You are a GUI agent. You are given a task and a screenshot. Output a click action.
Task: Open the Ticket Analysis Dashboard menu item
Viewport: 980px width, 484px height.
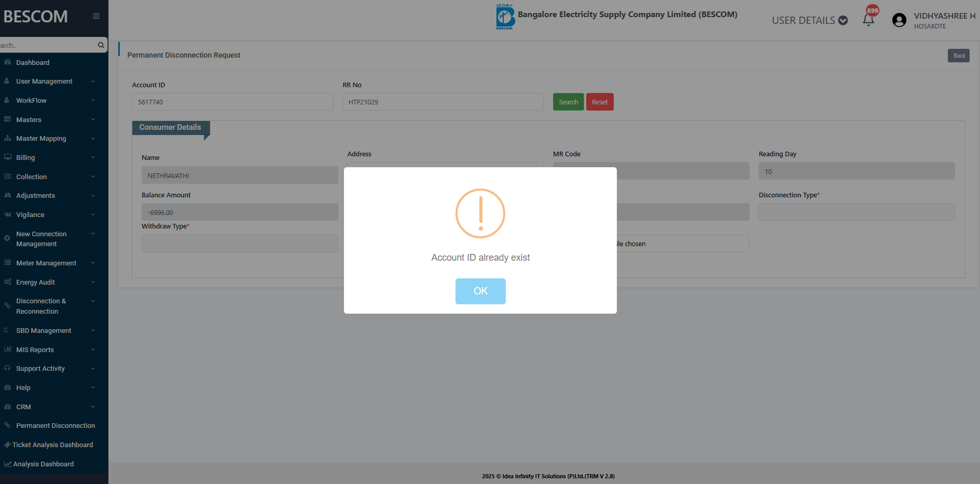point(54,445)
